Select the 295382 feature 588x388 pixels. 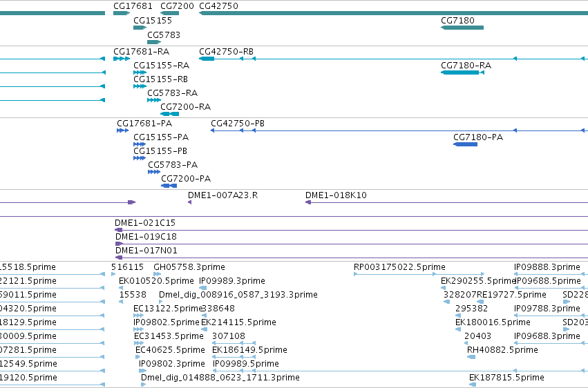pyautogui.click(x=458, y=316)
